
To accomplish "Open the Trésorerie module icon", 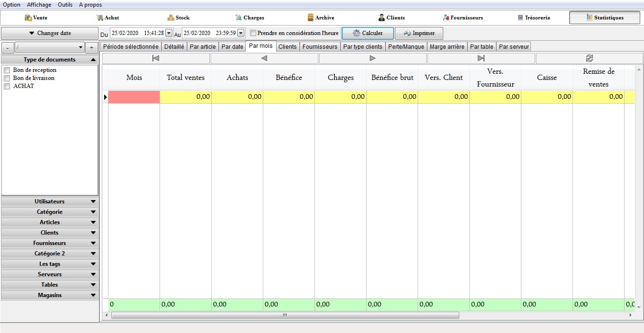I will click(x=520, y=18).
